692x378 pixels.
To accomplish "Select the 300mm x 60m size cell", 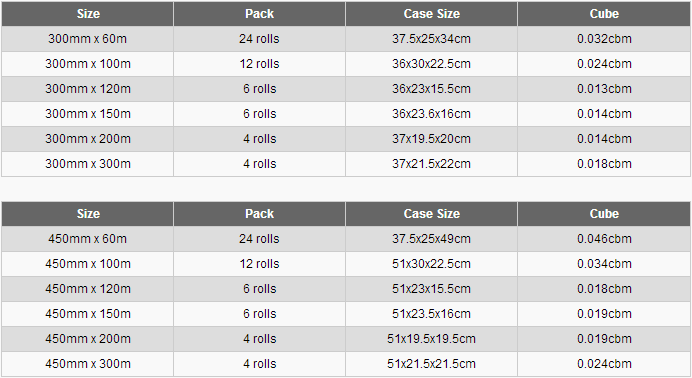I will 87,39.
